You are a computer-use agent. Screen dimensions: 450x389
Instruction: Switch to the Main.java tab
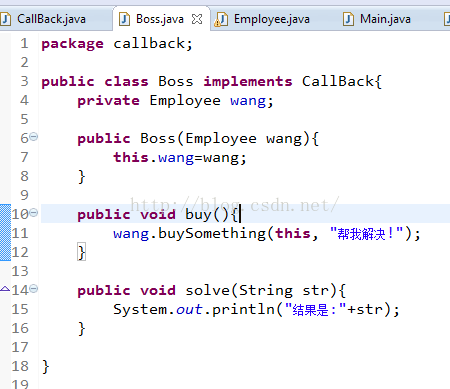pyautogui.click(x=385, y=19)
